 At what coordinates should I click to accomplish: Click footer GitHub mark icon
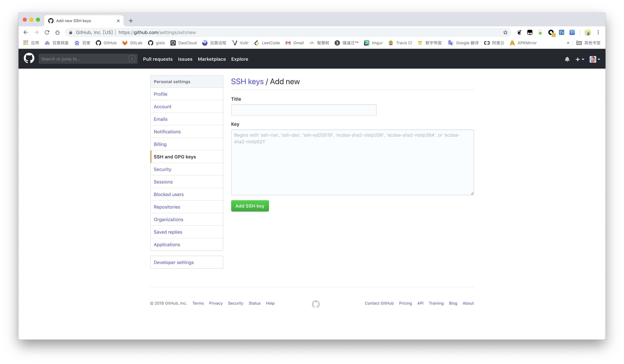point(316,304)
